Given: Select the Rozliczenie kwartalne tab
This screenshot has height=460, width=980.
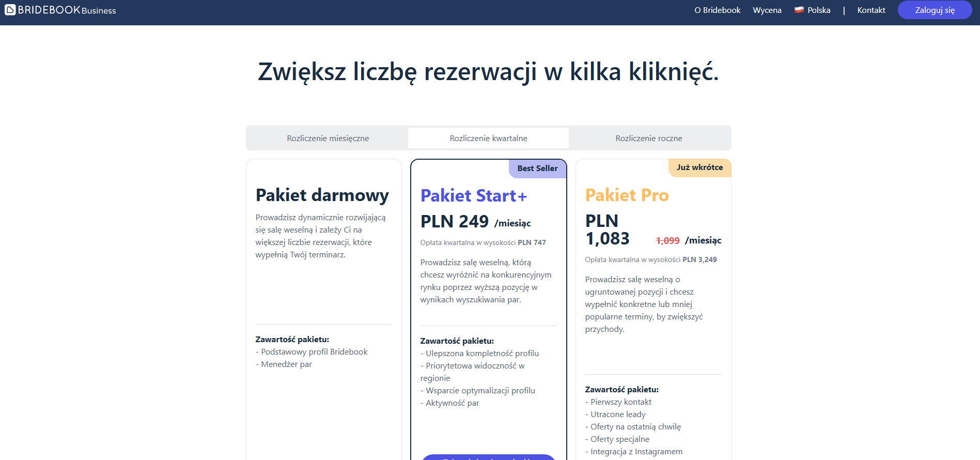Looking at the screenshot, I should pyautogui.click(x=488, y=139).
